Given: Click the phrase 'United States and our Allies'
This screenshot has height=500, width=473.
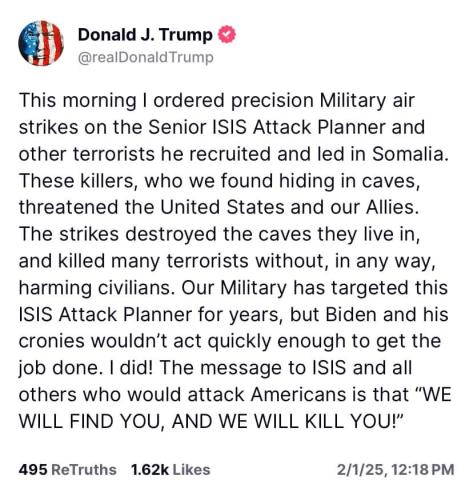Looking at the screenshot, I should tap(288, 207).
